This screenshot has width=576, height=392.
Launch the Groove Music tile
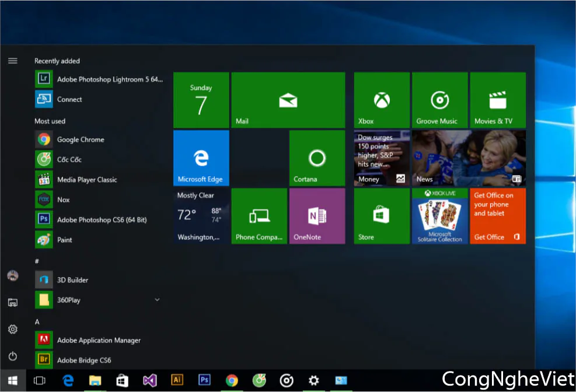tap(440, 100)
